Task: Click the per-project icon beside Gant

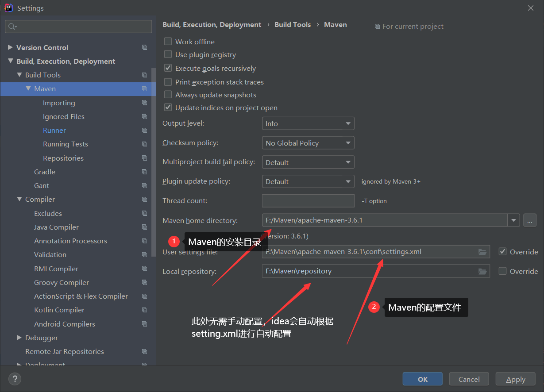Action: click(144, 185)
